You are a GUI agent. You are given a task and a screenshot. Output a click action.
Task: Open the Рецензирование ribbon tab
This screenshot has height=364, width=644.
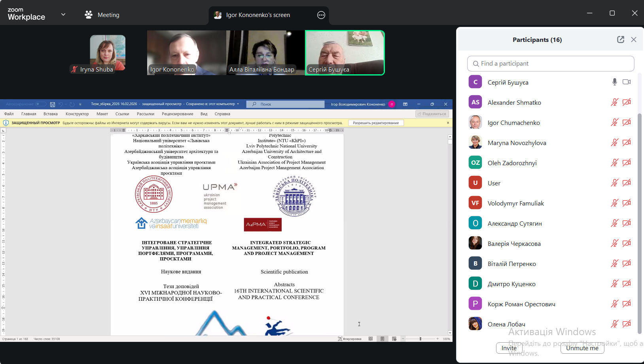pyautogui.click(x=177, y=114)
